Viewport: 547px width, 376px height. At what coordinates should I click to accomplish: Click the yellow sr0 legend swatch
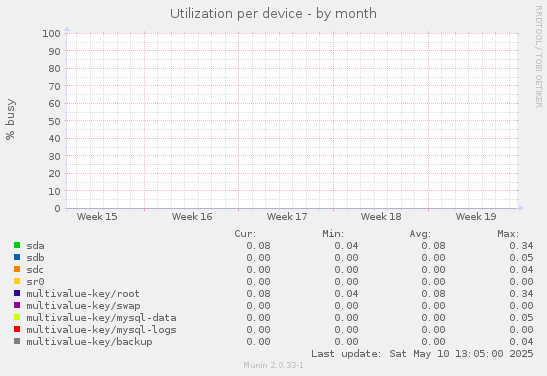click(17, 281)
